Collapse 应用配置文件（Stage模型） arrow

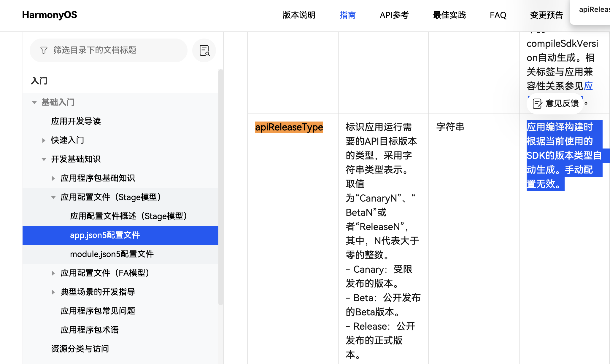pyautogui.click(x=53, y=197)
